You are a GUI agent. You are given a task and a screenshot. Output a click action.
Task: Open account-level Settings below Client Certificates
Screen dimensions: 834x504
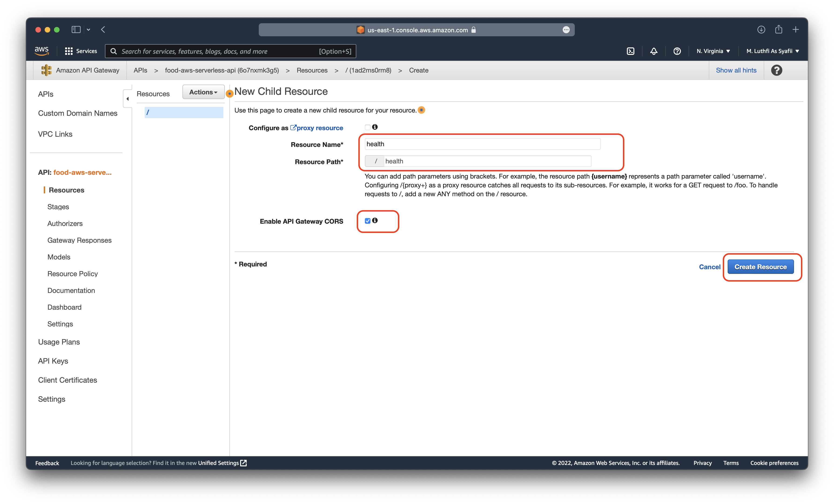point(52,399)
